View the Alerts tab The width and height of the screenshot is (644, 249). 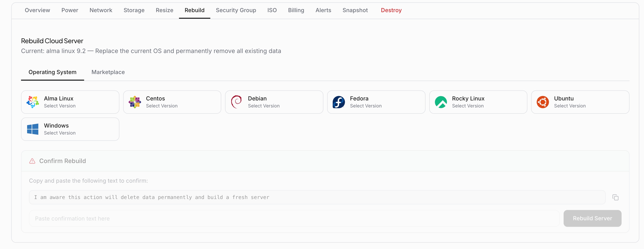click(323, 10)
